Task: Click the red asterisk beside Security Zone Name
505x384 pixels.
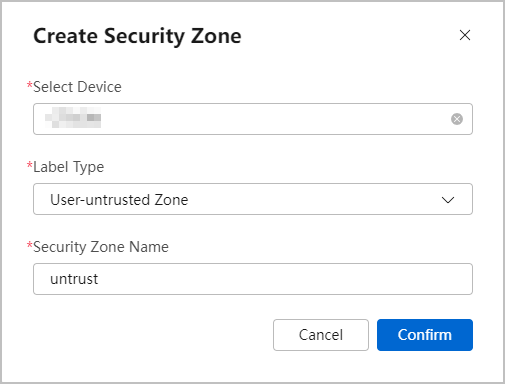Action: pos(30,244)
